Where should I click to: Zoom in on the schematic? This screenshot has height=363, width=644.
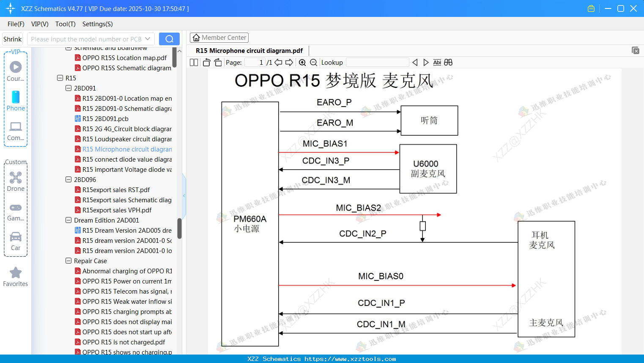coord(302,62)
